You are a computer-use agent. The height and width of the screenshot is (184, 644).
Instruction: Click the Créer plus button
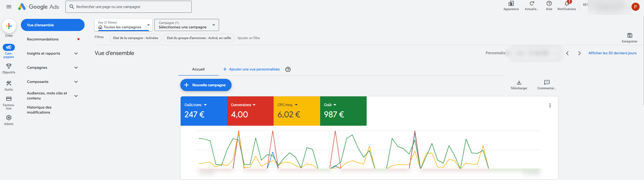9,26
